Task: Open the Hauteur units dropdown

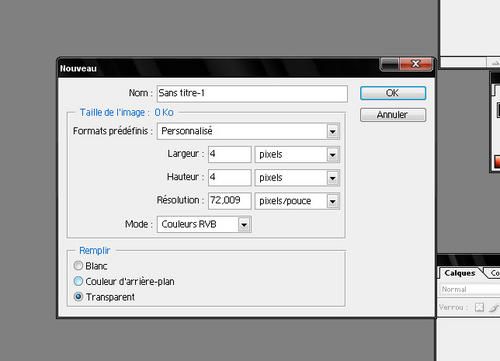Action: click(x=297, y=178)
